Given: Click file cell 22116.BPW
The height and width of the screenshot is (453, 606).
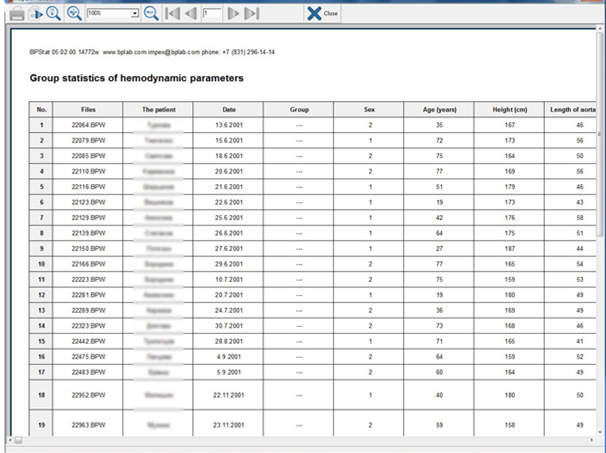Looking at the screenshot, I should 88,187.
